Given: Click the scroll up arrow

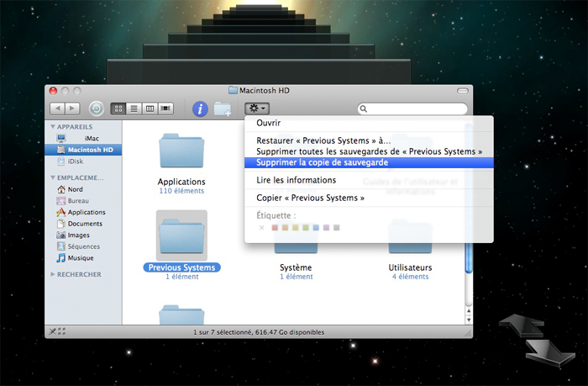Looking at the screenshot, I should point(469,311).
